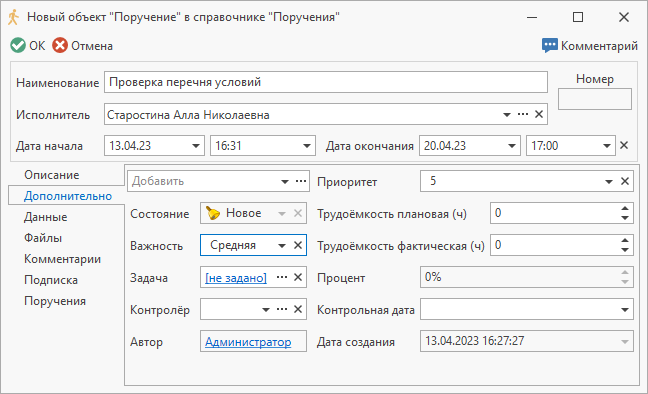Clear the Приоритет value with X
This screenshot has height=394, width=648.
pyautogui.click(x=625, y=181)
